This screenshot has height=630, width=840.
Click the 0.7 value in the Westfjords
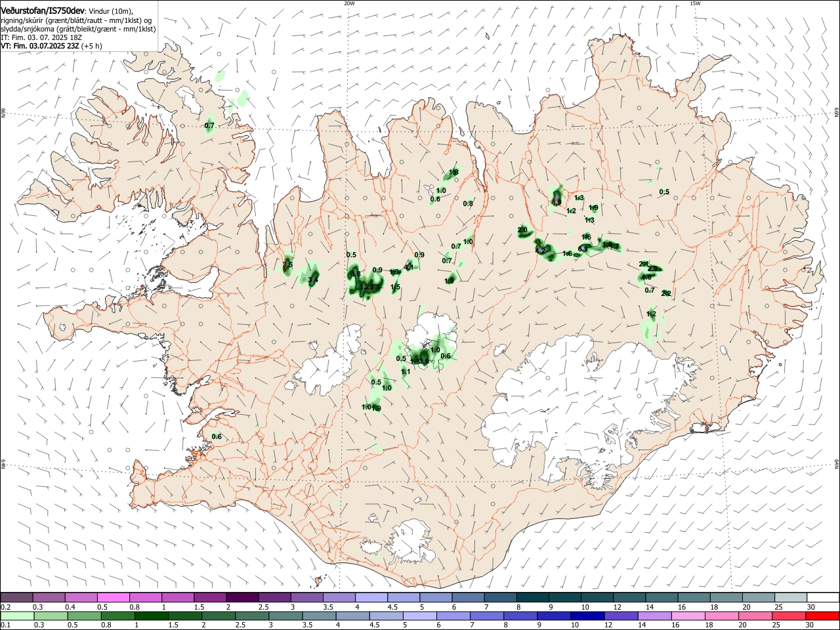(x=209, y=125)
